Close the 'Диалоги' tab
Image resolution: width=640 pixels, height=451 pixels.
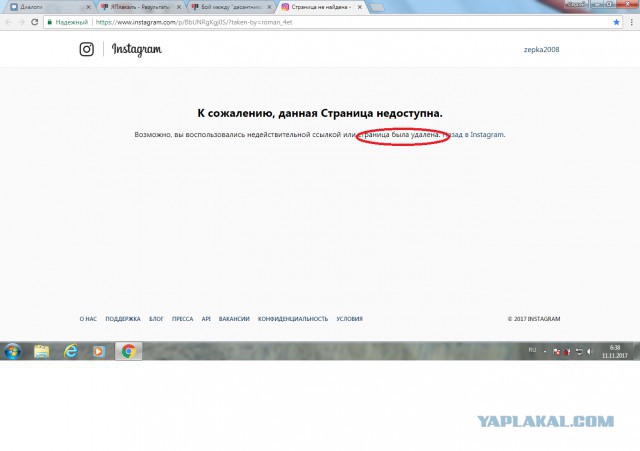[x=88, y=7]
